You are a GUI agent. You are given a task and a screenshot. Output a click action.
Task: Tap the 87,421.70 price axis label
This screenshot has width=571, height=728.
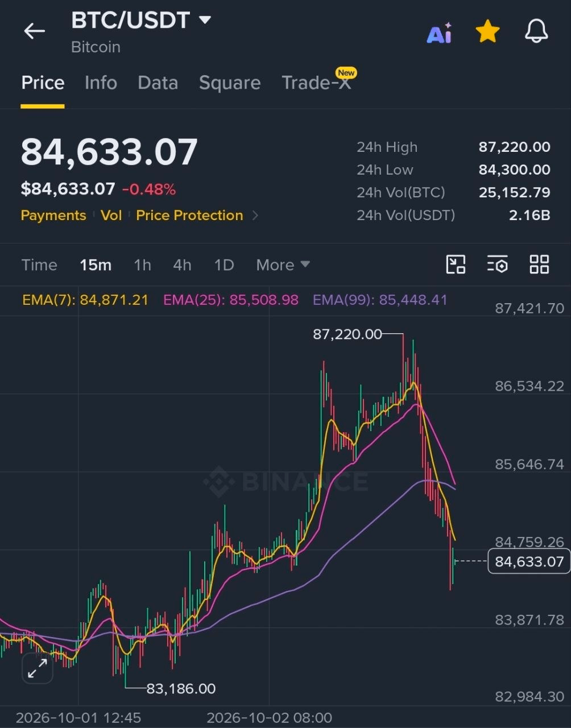(529, 308)
